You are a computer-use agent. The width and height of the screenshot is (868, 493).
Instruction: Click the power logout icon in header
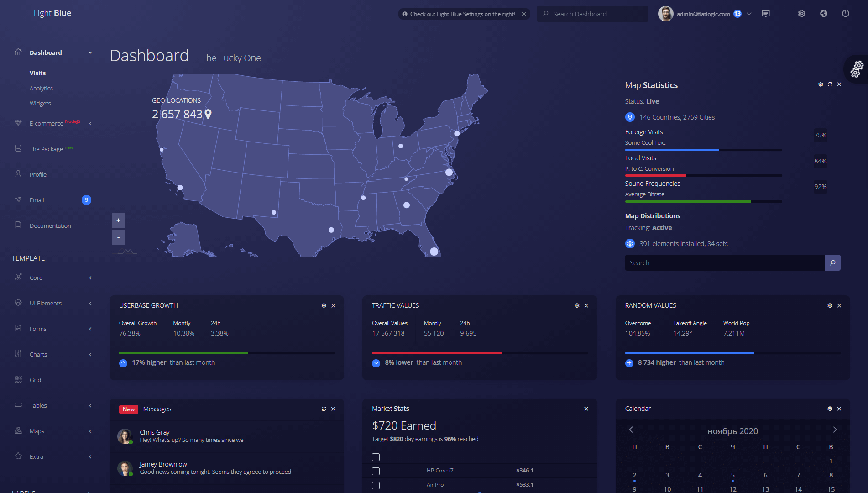[x=845, y=14]
